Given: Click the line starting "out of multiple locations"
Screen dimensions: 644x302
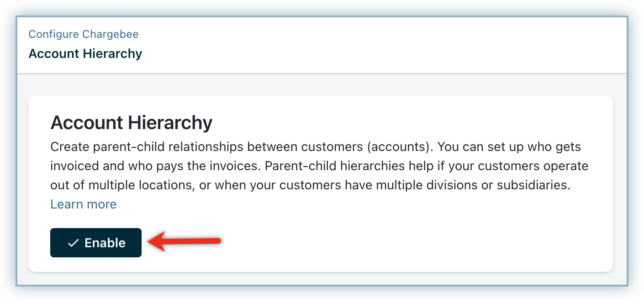Looking at the screenshot, I should 311,185.
